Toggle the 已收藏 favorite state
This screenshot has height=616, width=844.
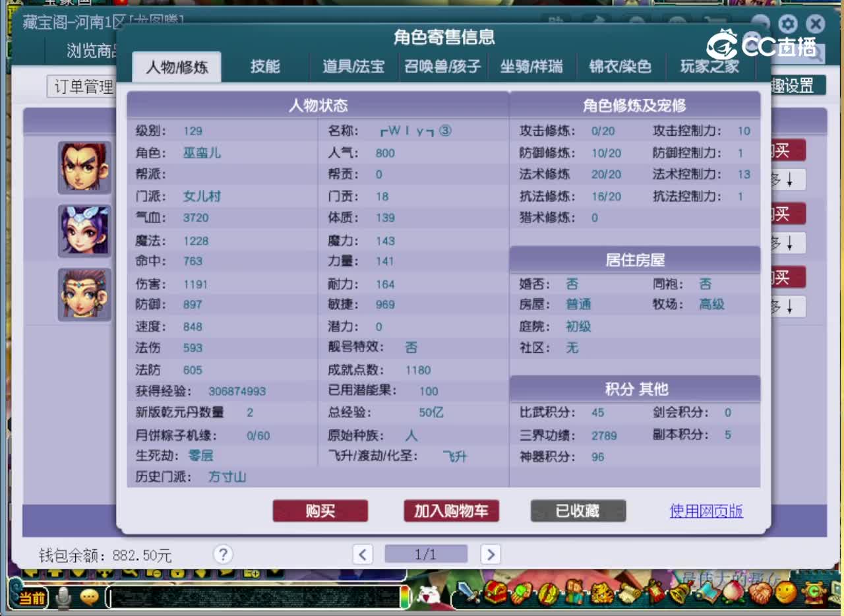pyautogui.click(x=578, y=511)
